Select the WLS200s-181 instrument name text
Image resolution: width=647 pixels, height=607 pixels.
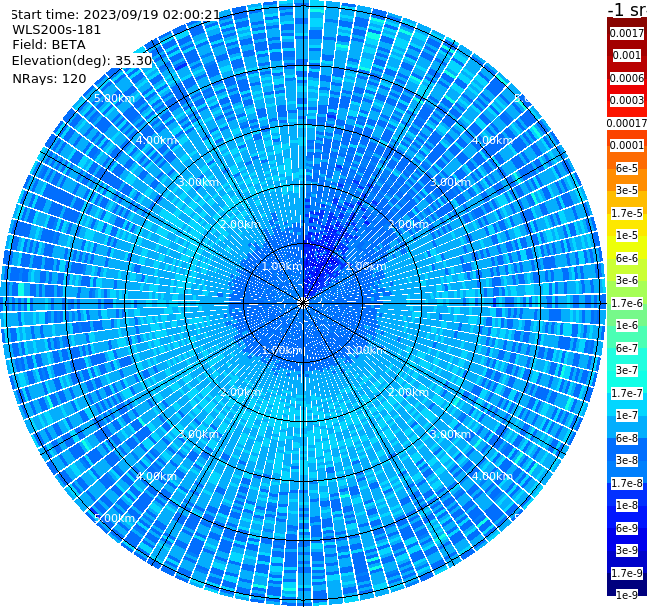(x=57, y=30)
